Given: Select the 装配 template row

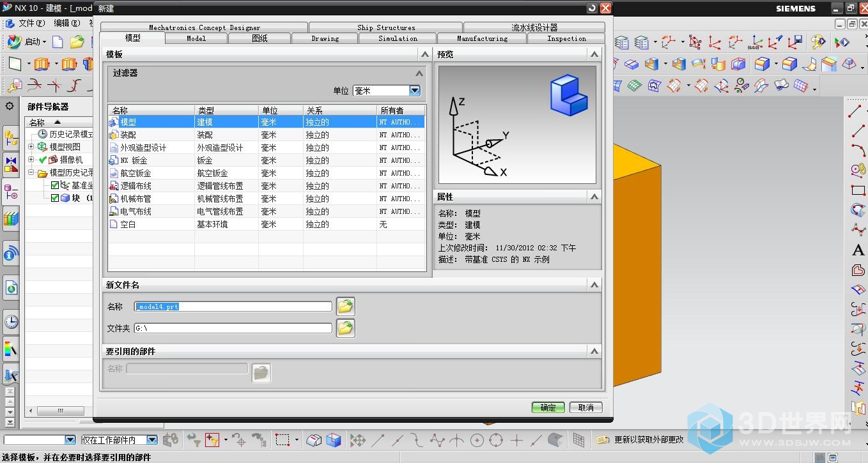Looking at the screenshot, I should (266, 135).
